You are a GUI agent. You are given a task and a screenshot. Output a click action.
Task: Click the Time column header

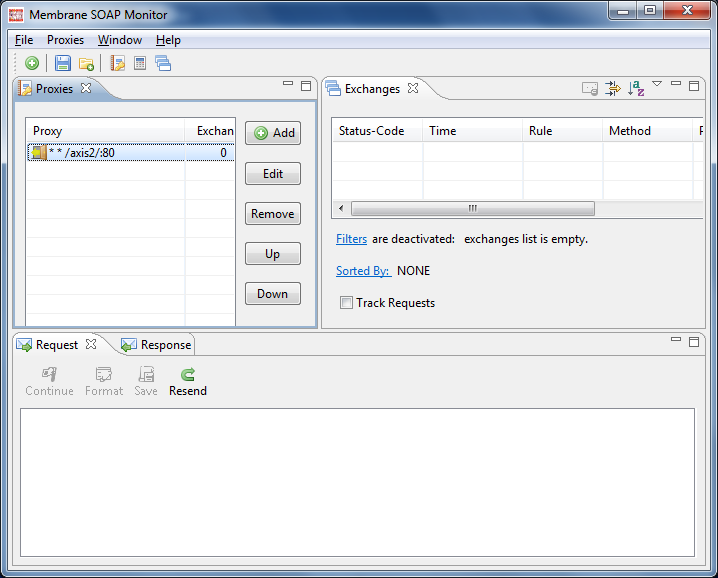click(x=473, y=131)
